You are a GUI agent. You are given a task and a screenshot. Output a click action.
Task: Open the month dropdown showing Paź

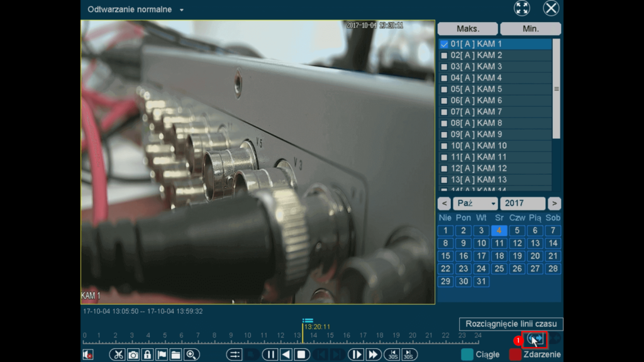[475, 204]
